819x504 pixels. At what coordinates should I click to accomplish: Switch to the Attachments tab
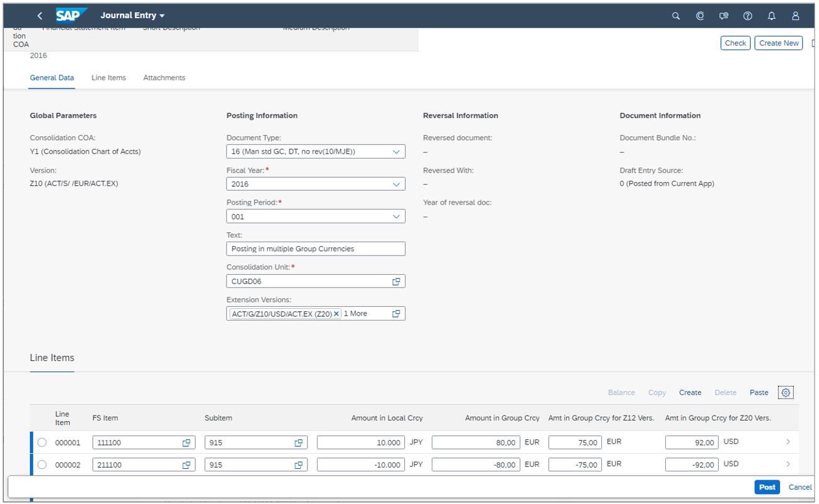pos(164,77)
